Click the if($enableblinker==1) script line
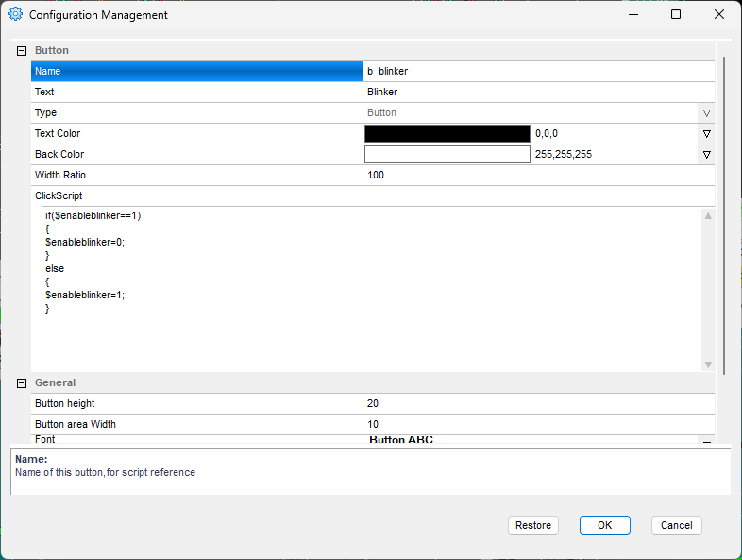 point(93,216)
